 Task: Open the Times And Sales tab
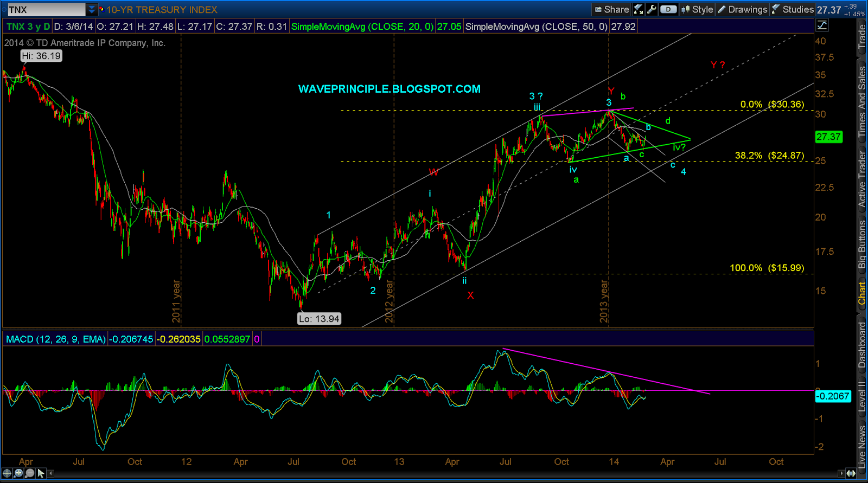[862, 101]
